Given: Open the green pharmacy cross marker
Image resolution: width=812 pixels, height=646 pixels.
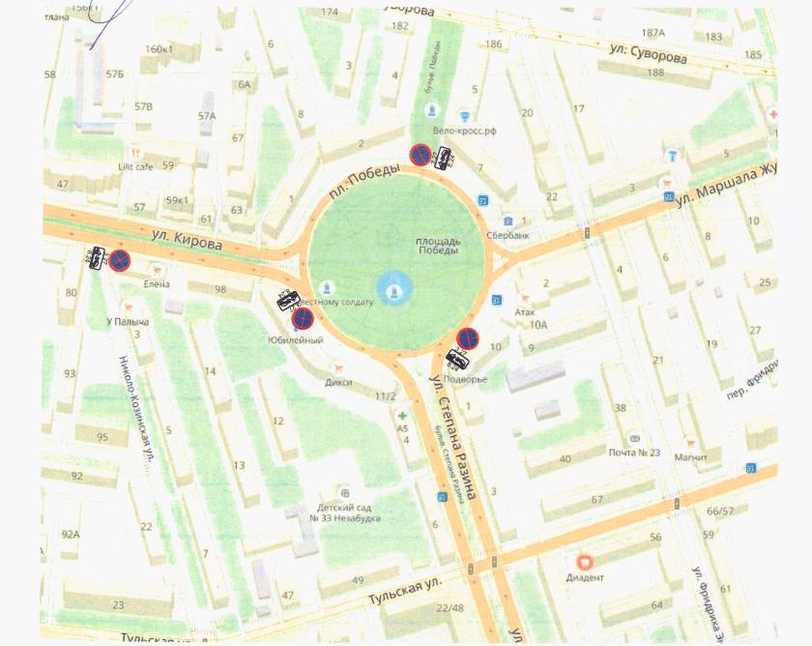Looking at the screenshot, I should pos(402,416).
